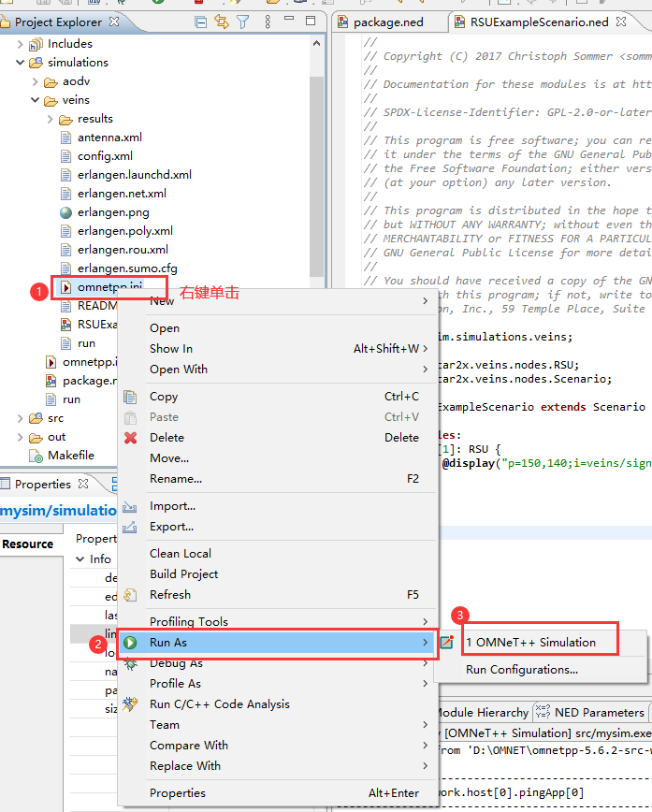Viewport: 652px width, 812px height.
Task: Click the Resource properties tab
Action: [28, 544]
